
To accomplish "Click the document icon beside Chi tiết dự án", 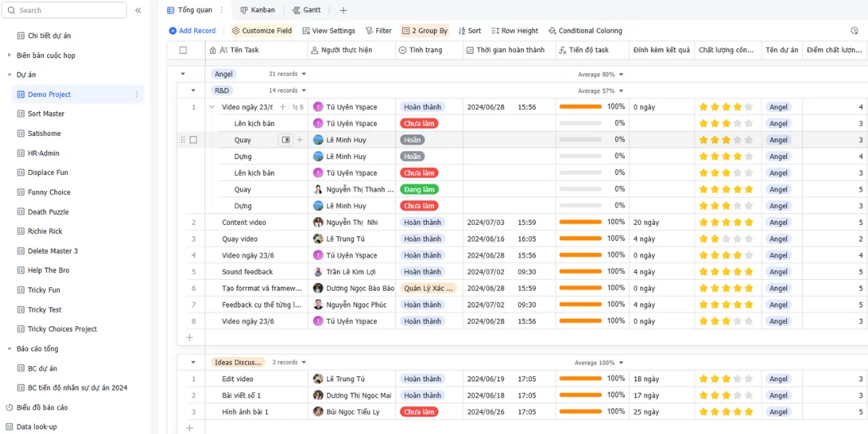I will (x=20, y=35).
